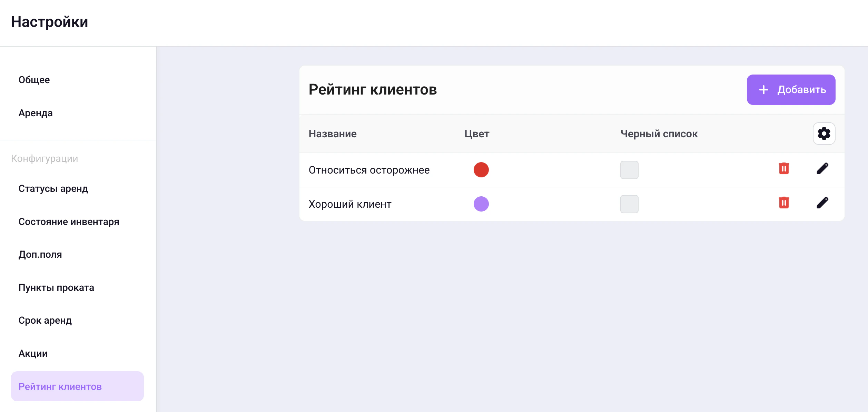Open the 'Акции' settings page
This screenshot has width=868, height=412.
pyautogui.click(x=33, y=353)
